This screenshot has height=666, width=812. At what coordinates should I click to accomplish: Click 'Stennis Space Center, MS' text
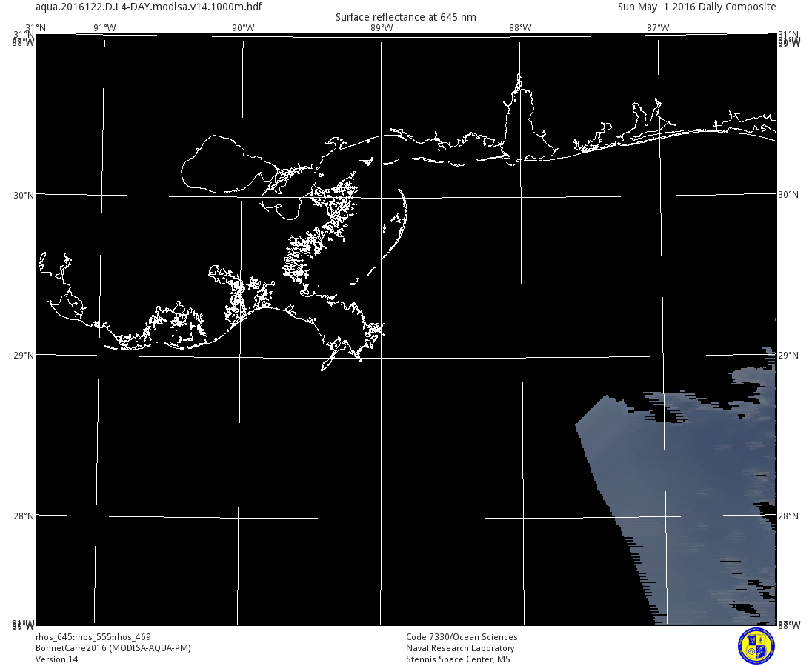(x=457, y=659)
